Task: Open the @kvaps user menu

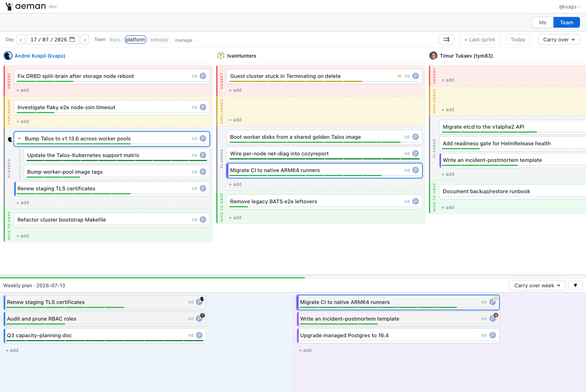Action: tap(569, 6)
